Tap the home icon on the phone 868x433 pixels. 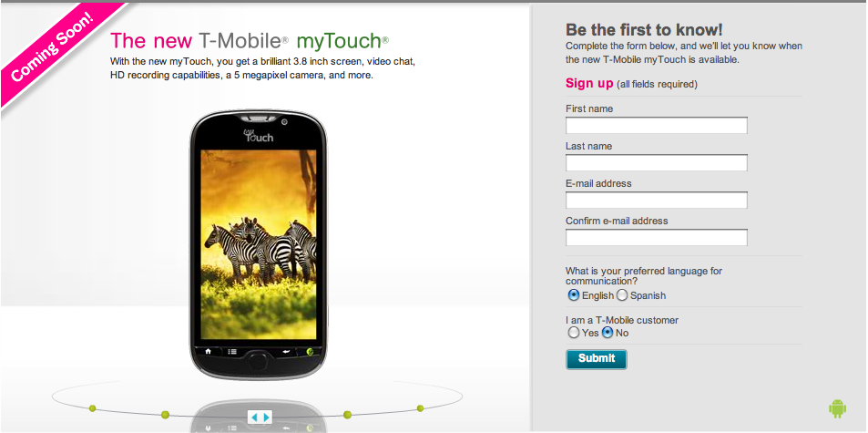tap(209, 351)
